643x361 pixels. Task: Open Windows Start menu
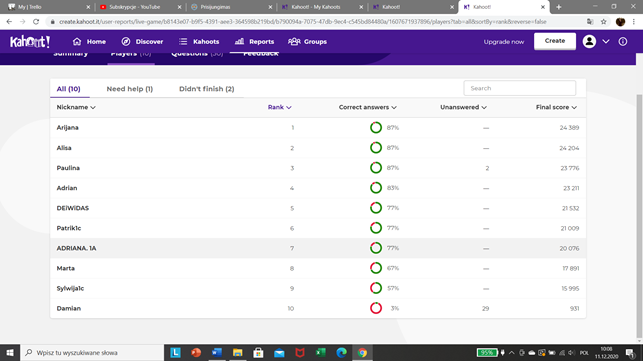pyautogui.click(x=10, y=352)
